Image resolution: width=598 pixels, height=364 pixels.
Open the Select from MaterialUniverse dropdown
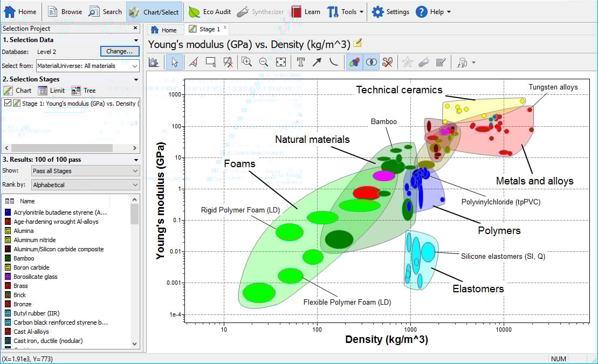coord(88,66)
